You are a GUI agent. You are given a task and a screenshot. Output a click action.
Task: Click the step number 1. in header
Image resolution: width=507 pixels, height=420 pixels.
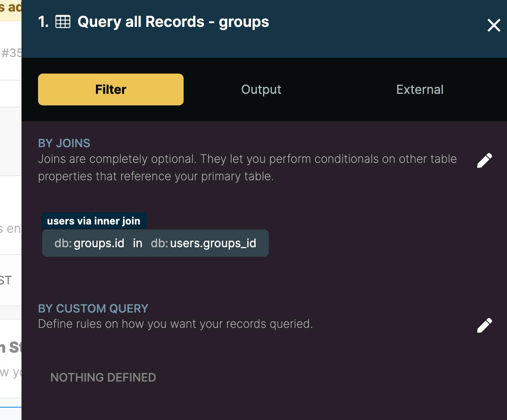(43, 21)
